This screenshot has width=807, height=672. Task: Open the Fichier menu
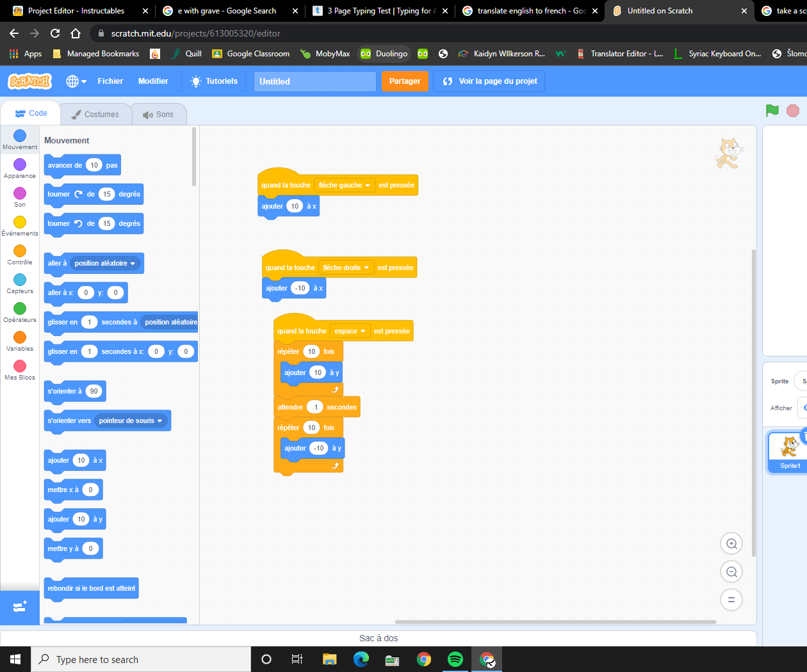tap(110, 81)
